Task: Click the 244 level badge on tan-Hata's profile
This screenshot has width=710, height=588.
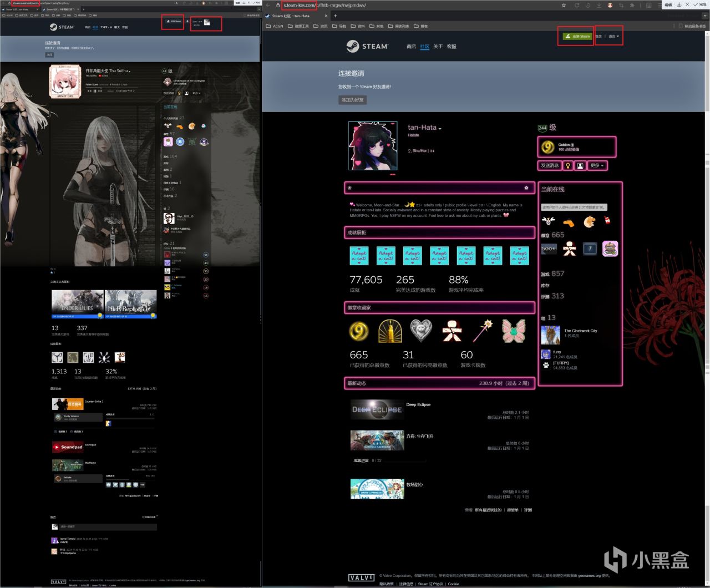Action: (542, 128)
